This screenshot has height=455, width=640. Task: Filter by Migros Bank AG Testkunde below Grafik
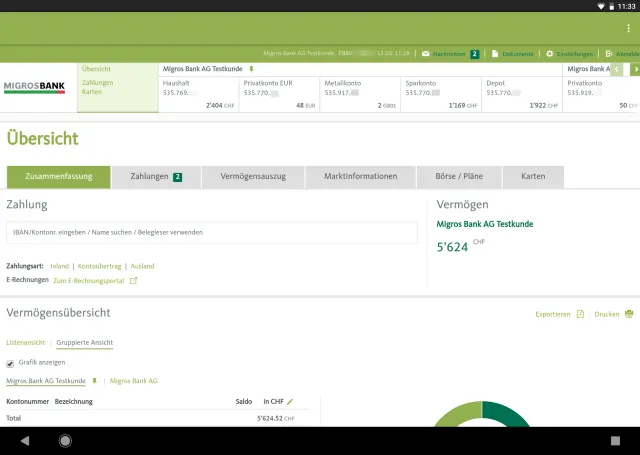[46, 381]
